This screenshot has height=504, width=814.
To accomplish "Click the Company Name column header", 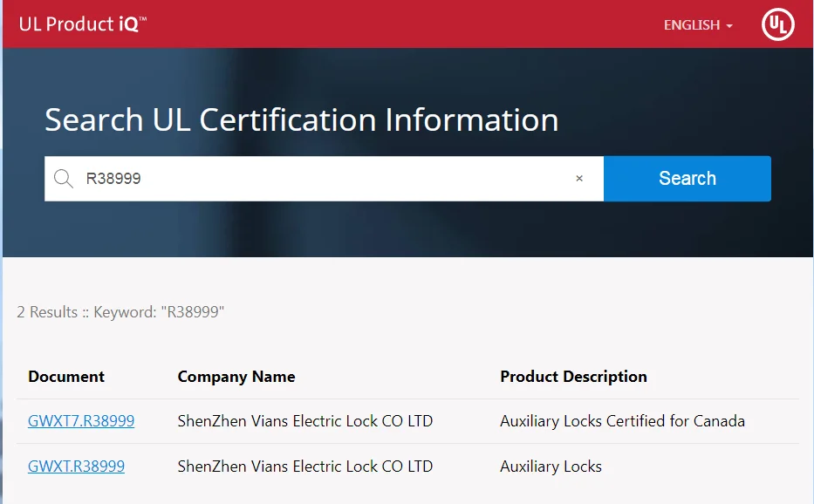I will [236, 377].
